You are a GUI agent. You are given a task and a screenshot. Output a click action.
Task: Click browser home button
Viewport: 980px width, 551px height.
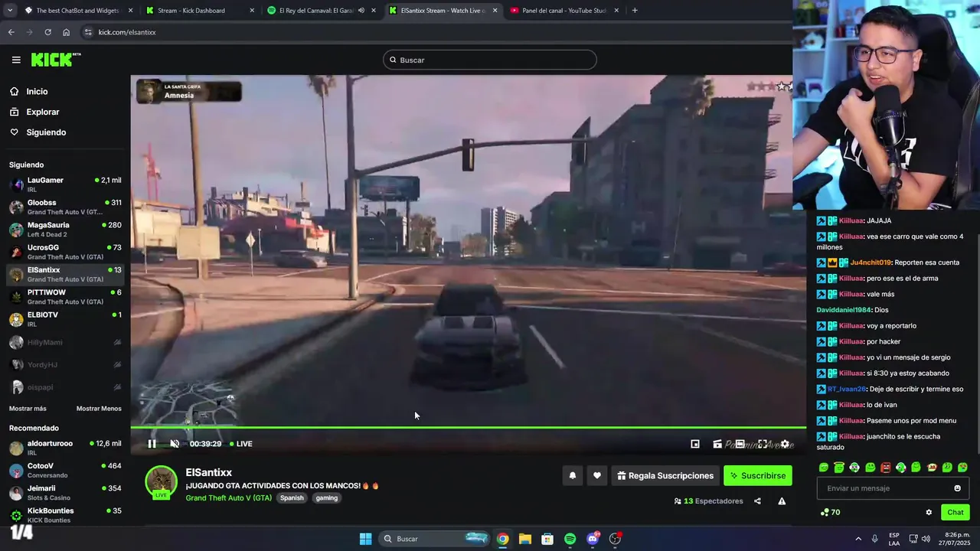coord(66,32)
